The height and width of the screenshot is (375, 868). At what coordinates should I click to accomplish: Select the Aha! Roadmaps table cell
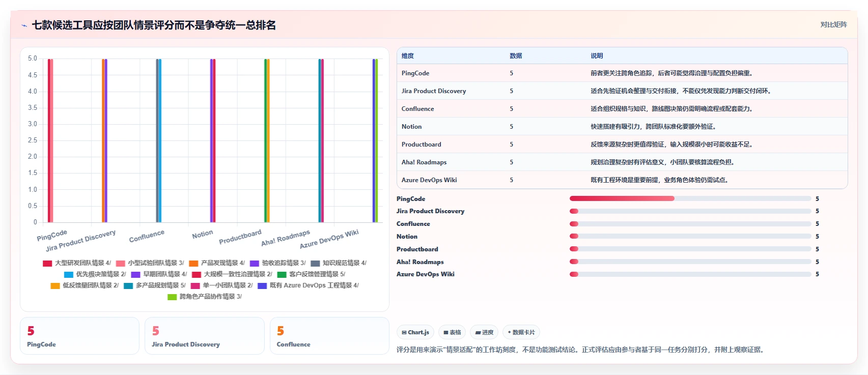pos(424,162)
